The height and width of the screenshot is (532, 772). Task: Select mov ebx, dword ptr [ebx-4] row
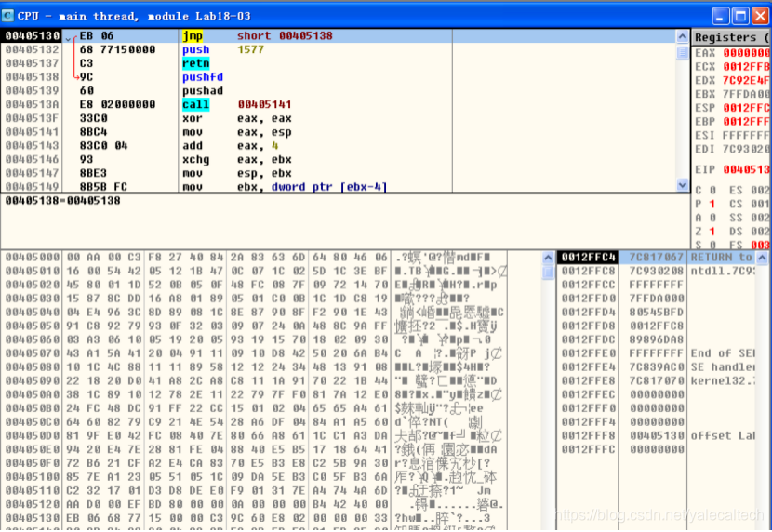point(338,187)
